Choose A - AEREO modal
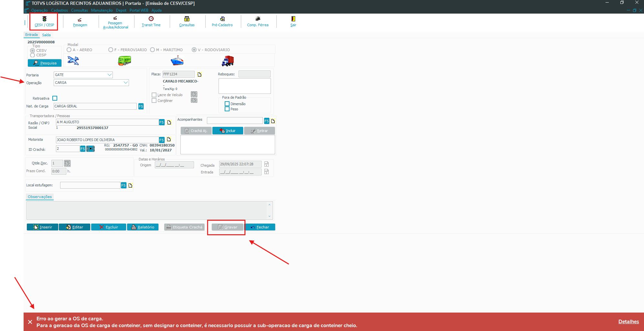 pyautogui.click(x=69, y=50)
